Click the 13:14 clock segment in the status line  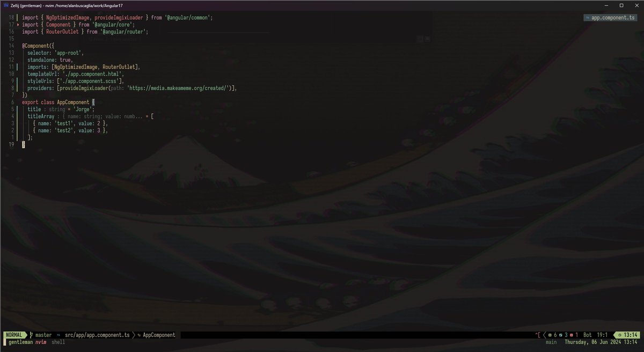pyautogui.click(x=628, y=335)
